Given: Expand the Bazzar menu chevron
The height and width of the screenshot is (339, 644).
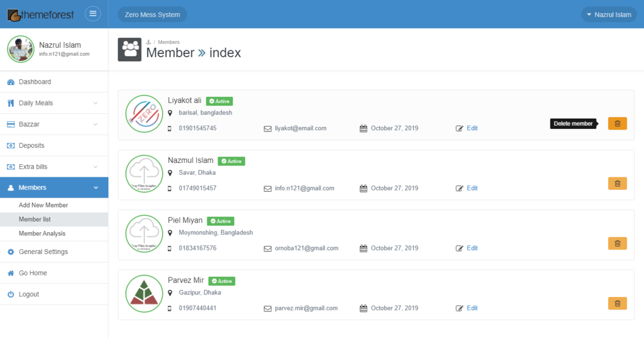Looking at the screenshot, I should (x=96, y=125).
